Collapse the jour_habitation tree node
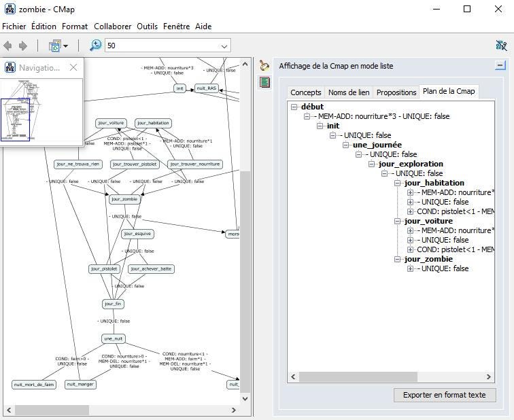514x420 pixels. coord(398,183)
